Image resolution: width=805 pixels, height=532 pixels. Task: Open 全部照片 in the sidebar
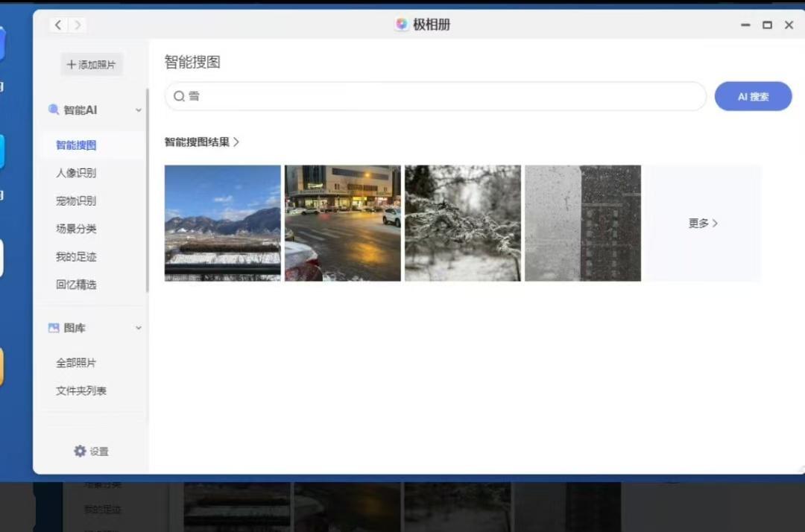76,363
